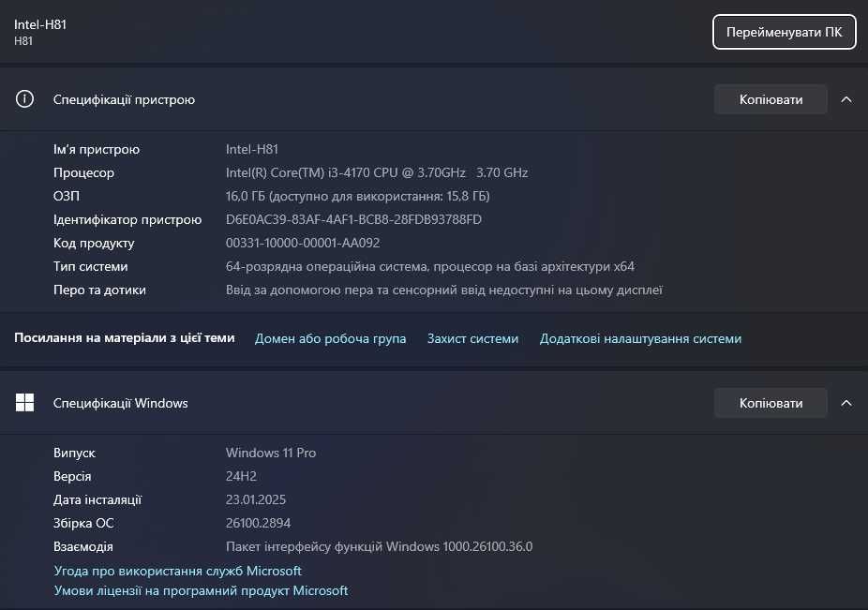Copy device specifications with Копіювати button
The image size is (868, 610).
coord(771,99)
